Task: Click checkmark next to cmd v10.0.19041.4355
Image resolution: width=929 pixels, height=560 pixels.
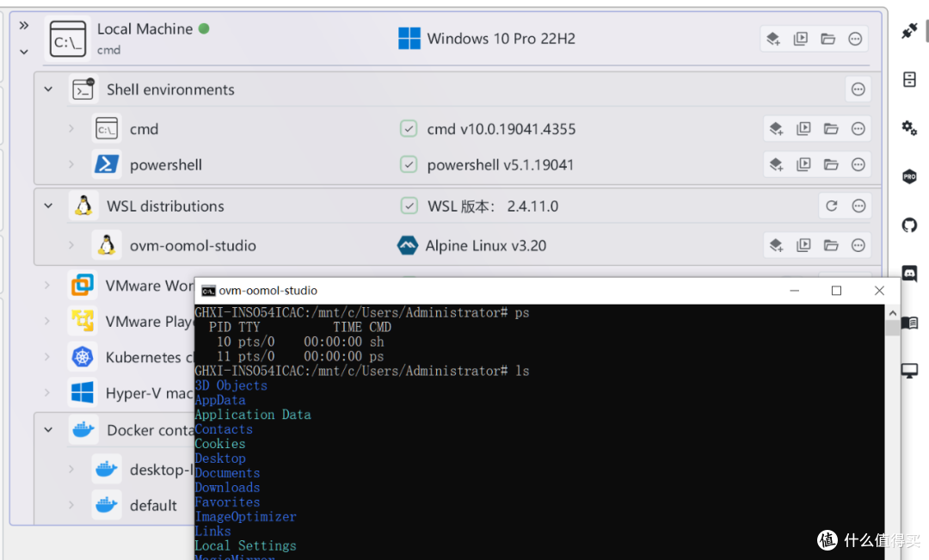Action: click(x=409, y=128)
